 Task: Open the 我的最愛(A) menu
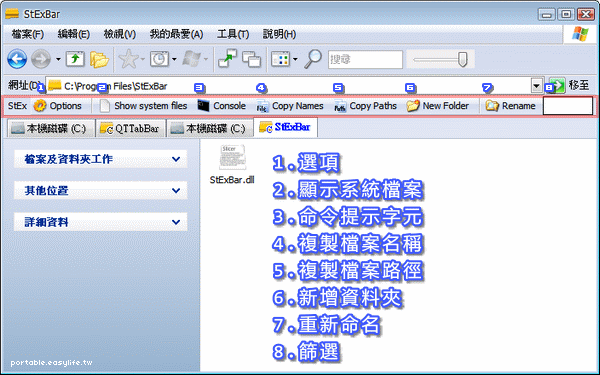click(x=176, y=34)
